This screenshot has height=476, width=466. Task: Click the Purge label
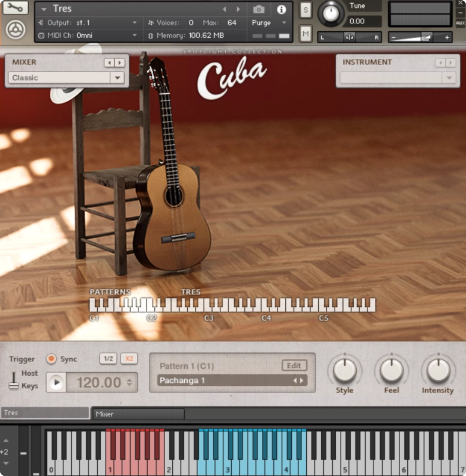(x=261, y=23)
